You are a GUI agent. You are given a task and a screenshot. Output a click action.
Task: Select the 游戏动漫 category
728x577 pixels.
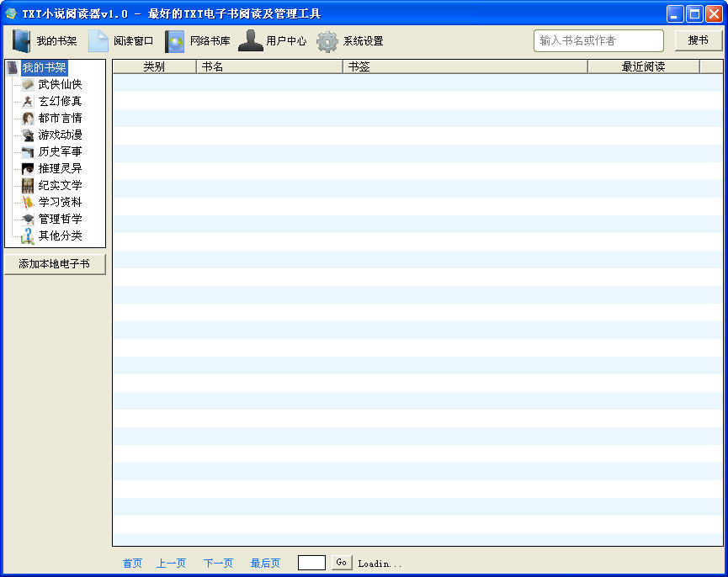(x=60, y=135)
